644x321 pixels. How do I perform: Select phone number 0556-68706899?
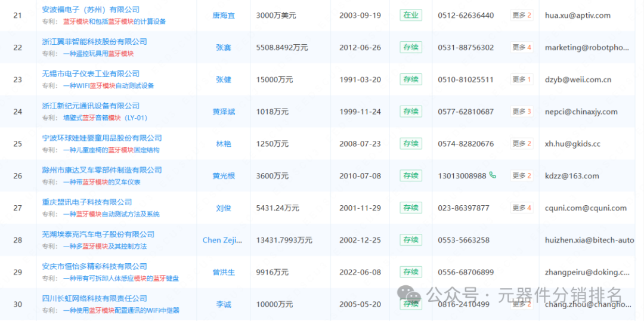(x=466, y=272)
